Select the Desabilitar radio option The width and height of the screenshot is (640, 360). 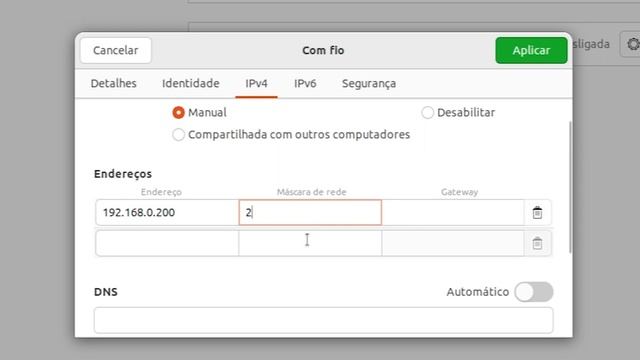click(427, 112)
